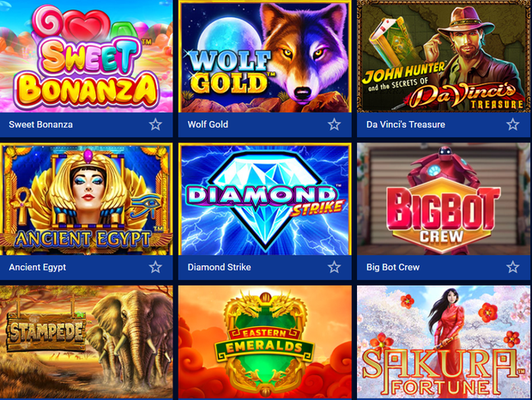
Task: Mark Da Vinci's Treasure as favorite
Action: [x=512, y=124]
